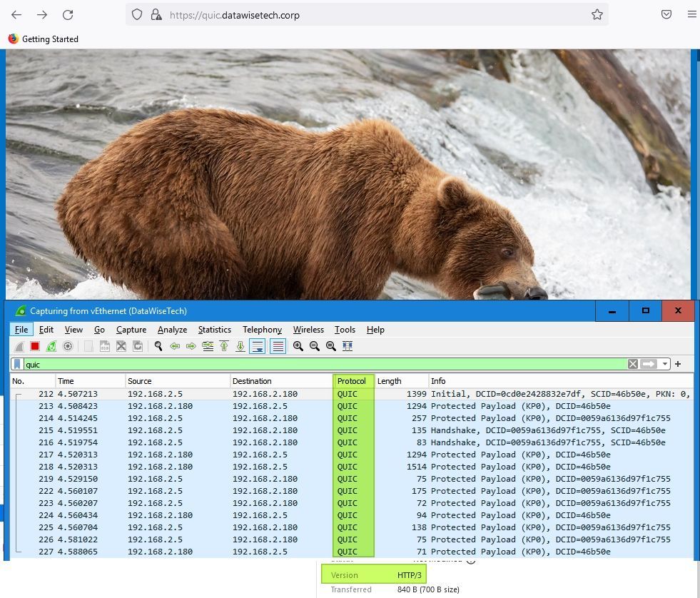Zoom out the Wireshark packet text
This screenshot has width=700, height=598.
point(314,346)
